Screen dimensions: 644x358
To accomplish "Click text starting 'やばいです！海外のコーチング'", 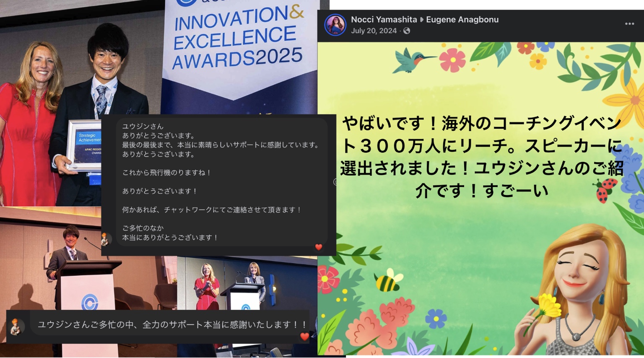I will tap(481, 157).
